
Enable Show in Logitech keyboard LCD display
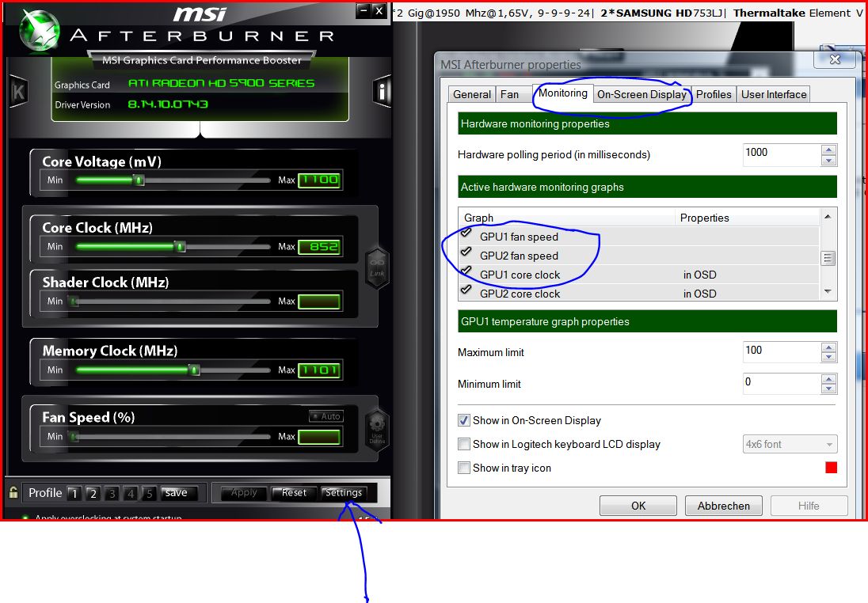pos(464,444)
